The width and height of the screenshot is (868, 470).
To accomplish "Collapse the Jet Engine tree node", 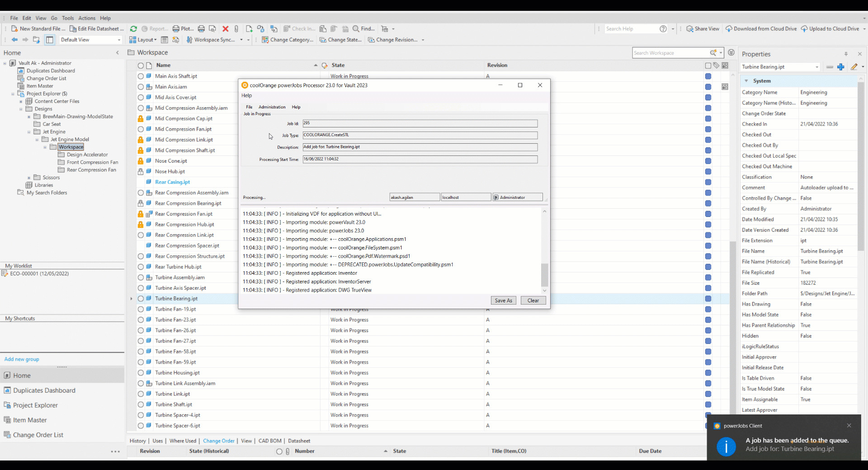I will pos(29,132).
